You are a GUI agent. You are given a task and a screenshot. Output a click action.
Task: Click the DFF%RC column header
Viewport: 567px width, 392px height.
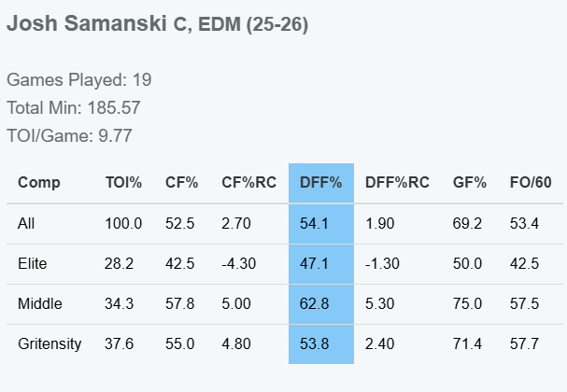point(397,183)
